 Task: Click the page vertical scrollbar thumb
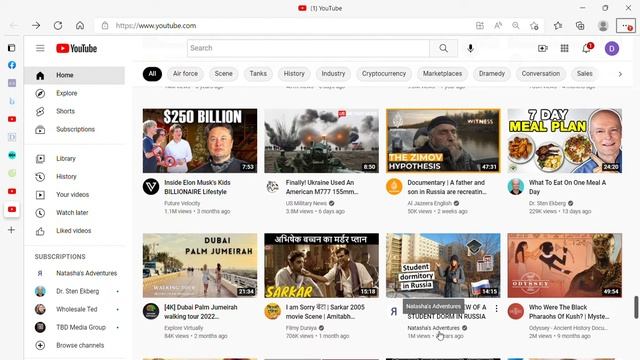coord(636,307)
